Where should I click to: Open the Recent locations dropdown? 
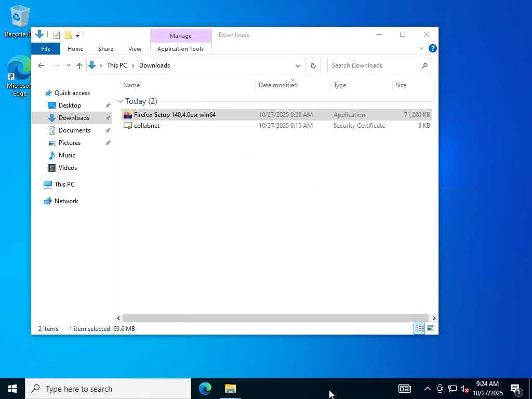69,65
